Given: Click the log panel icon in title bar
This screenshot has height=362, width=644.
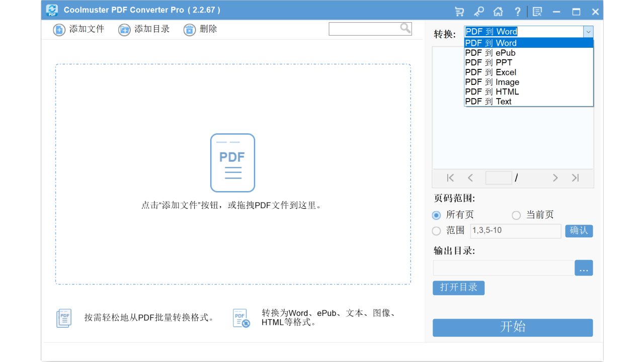Looking at the screenshot, I should [x=537, y=11].
